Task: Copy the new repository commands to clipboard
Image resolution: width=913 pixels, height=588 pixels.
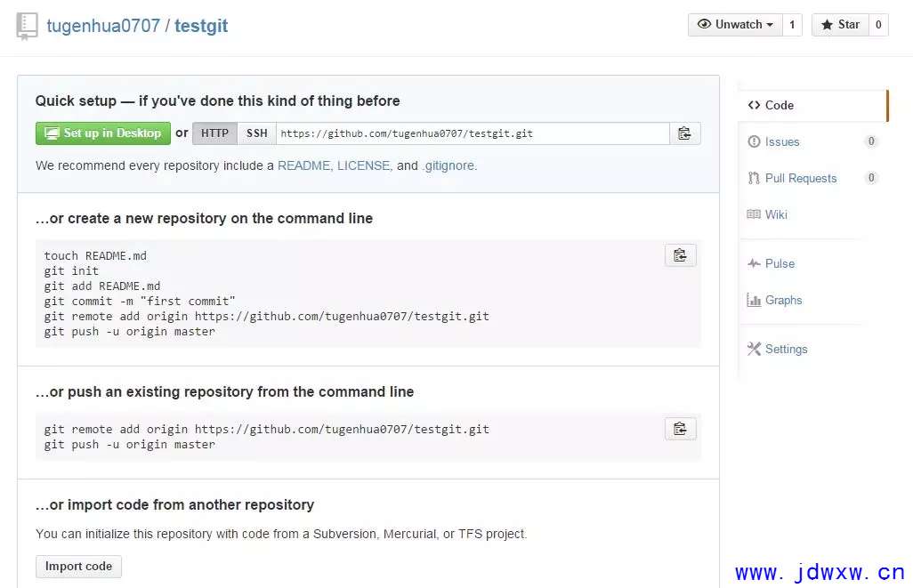Action: pyautogui.click(x=680, y=255)
